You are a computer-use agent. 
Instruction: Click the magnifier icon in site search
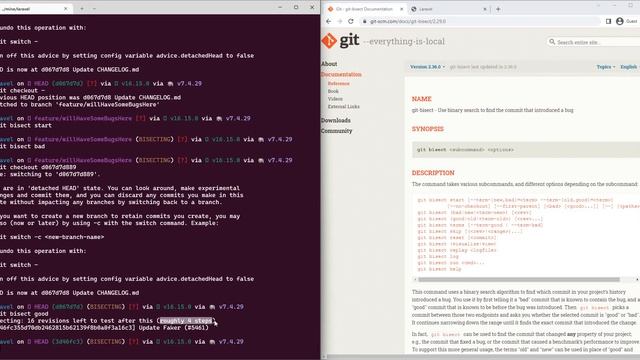point(552,42)
